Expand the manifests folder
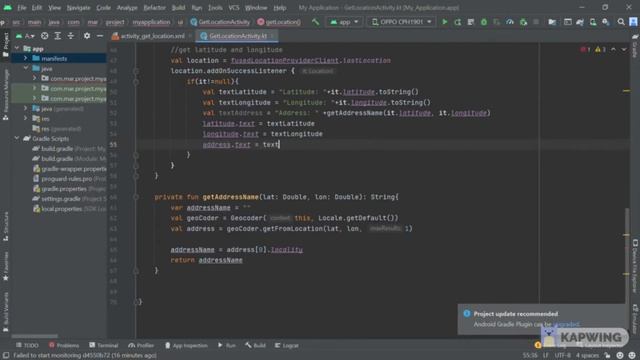The height and width of the screenshot is (360, 640). pyautogui.click(x=26, y=58)
